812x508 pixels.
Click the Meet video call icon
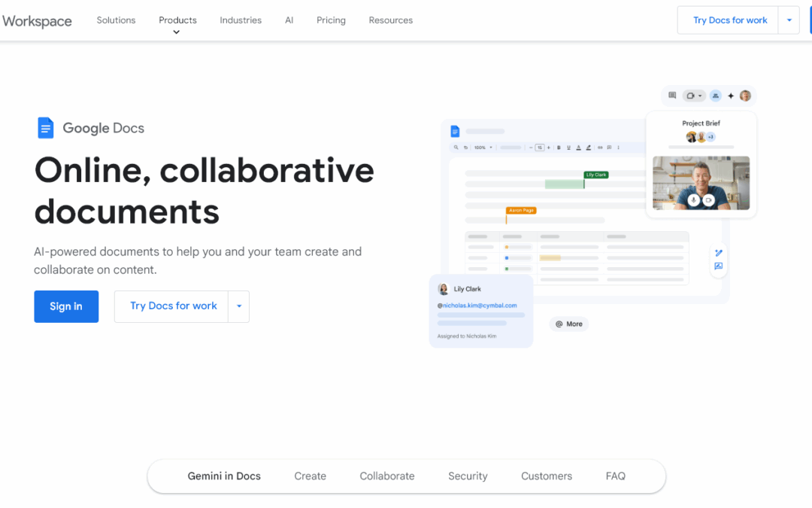[x=690, y=96]
